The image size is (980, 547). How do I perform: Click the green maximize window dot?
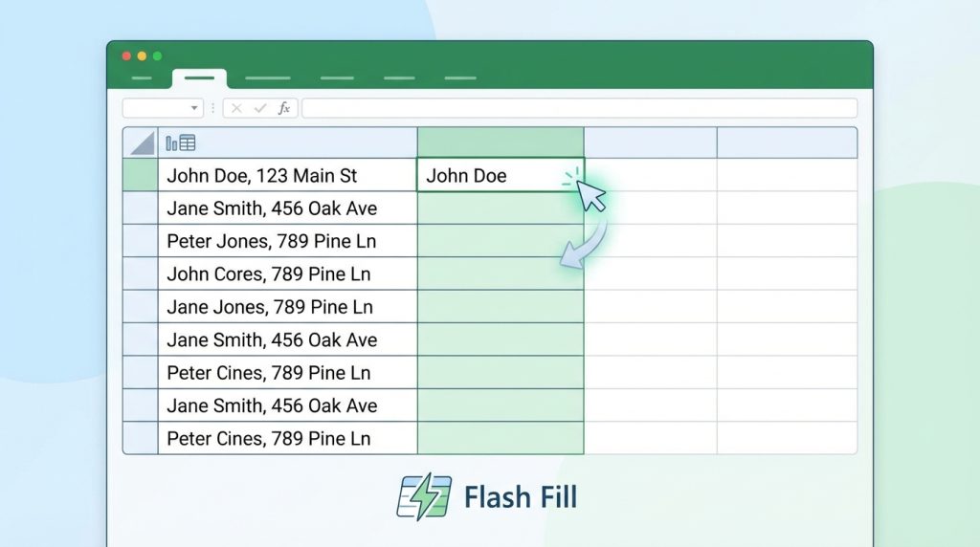(x=158, y=56)
